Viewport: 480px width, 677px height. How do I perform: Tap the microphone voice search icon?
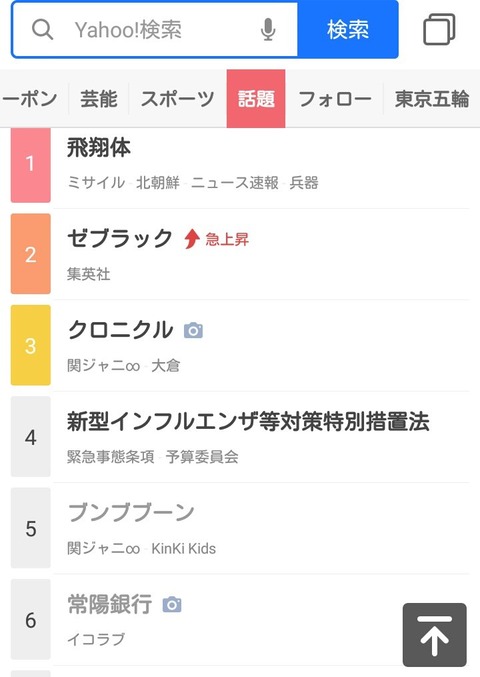coord(268,29)
